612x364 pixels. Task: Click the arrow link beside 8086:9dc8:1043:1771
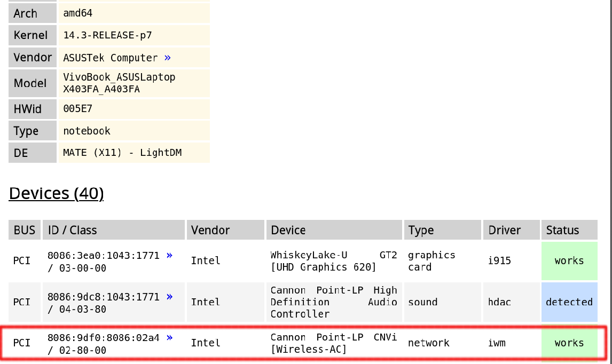point(170,297)
